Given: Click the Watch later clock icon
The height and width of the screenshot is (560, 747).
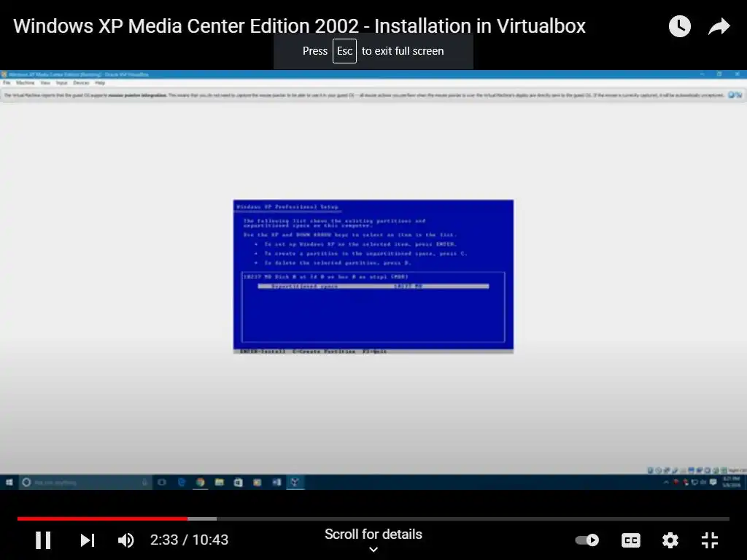Looking at the screenshot, I should tap(679, 26).
